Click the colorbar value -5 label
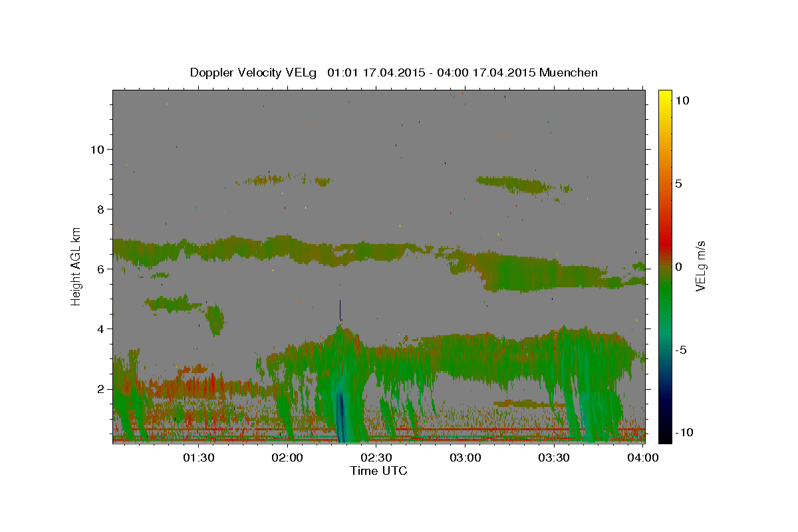798x532 pixels. (680, 349)
